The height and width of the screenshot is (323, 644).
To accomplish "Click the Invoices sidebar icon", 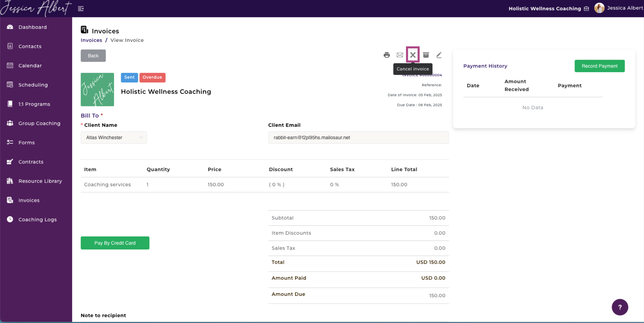I will tap(10, 200).
